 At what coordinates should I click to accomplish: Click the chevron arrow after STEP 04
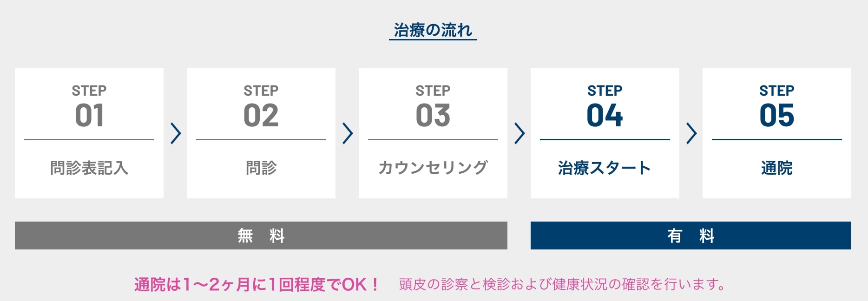tap(691, 133)
